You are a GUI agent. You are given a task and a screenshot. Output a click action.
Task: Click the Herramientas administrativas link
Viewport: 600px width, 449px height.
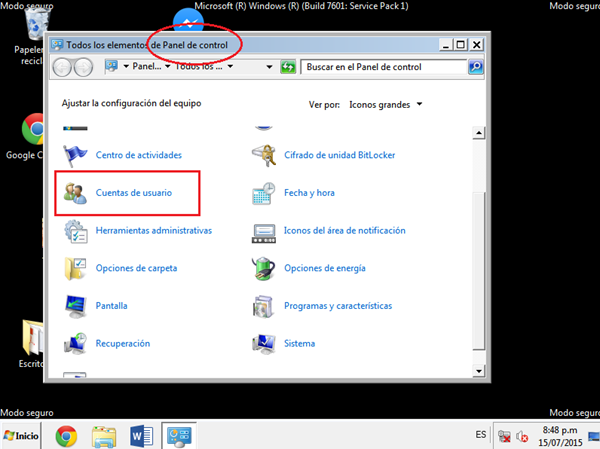pos(153,230)
